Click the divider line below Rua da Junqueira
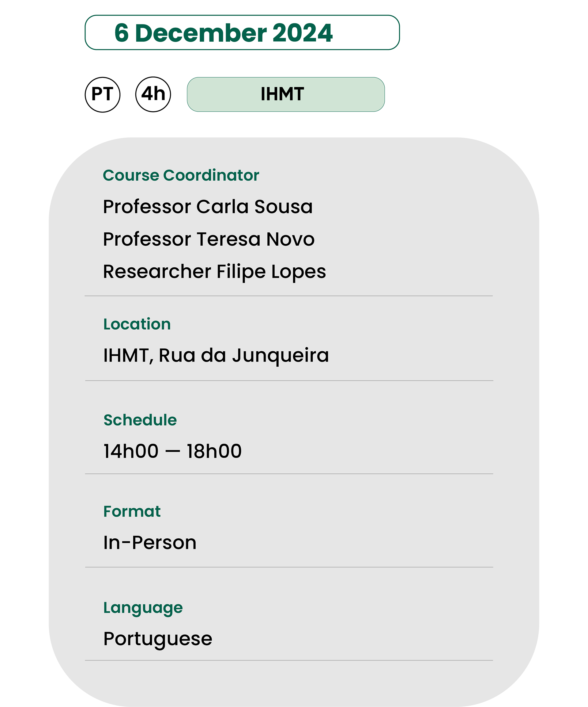The image size is (588, 707). tap(289, 381)
